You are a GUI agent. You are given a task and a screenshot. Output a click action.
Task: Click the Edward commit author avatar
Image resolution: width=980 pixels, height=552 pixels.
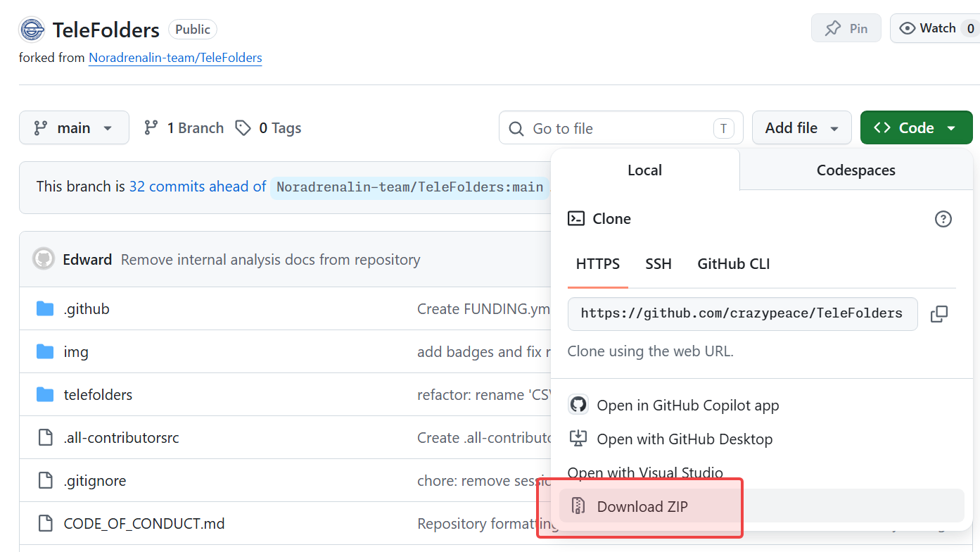44,259
